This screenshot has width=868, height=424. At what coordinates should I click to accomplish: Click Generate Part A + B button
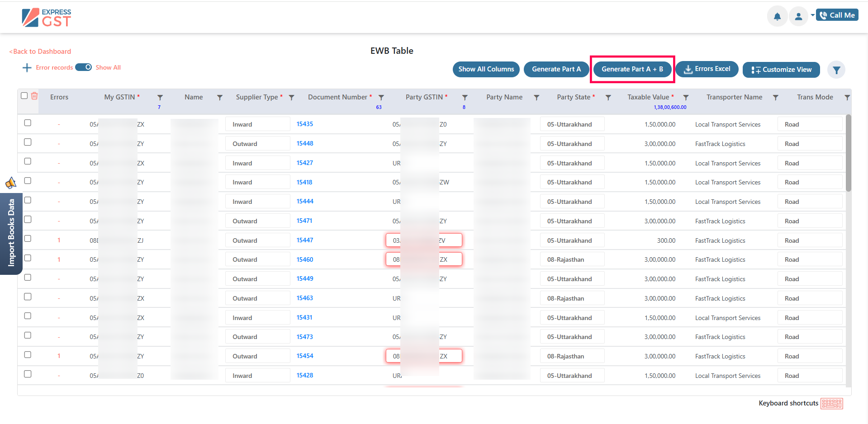click(632, 69)
